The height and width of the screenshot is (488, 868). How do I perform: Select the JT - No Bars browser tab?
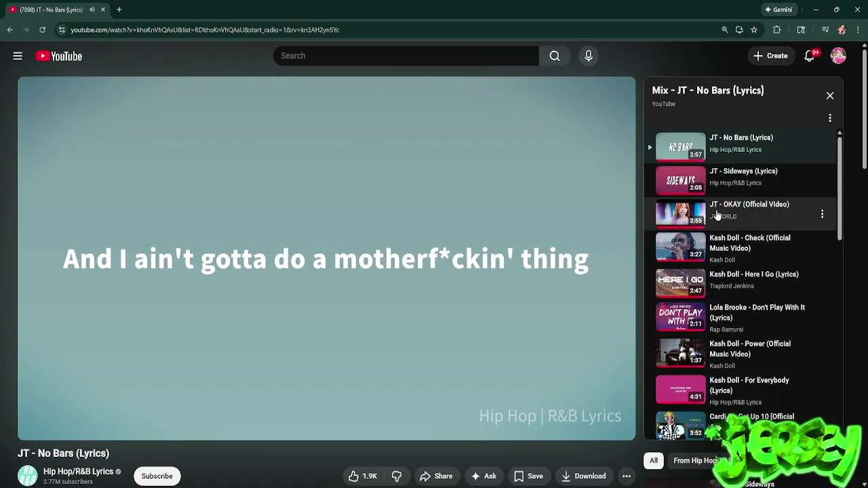(57, 9)
